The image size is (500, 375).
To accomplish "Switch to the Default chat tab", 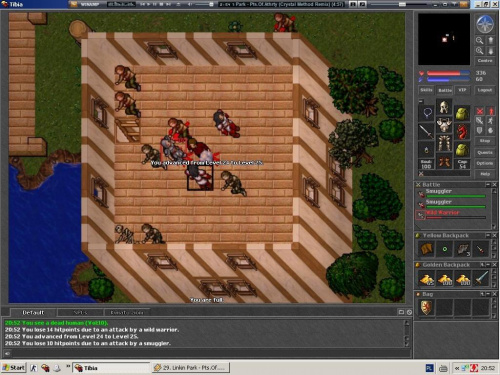I will coord(33,312).
